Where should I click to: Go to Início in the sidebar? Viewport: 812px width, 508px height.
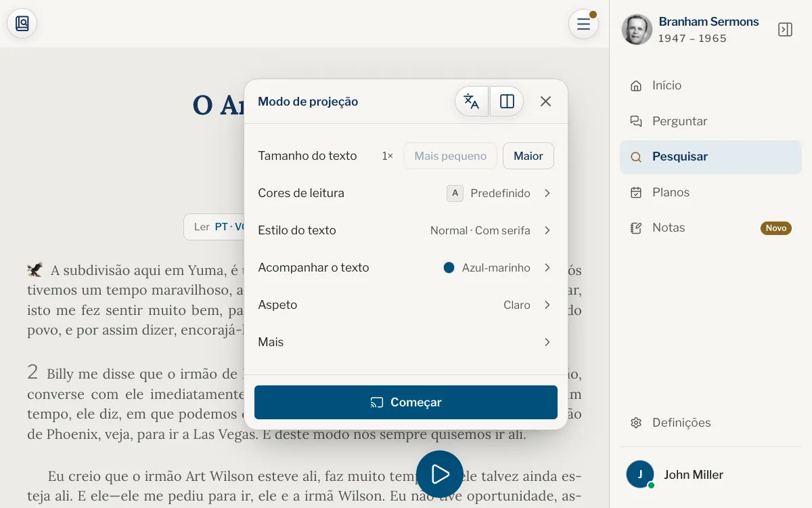point(710,85)
